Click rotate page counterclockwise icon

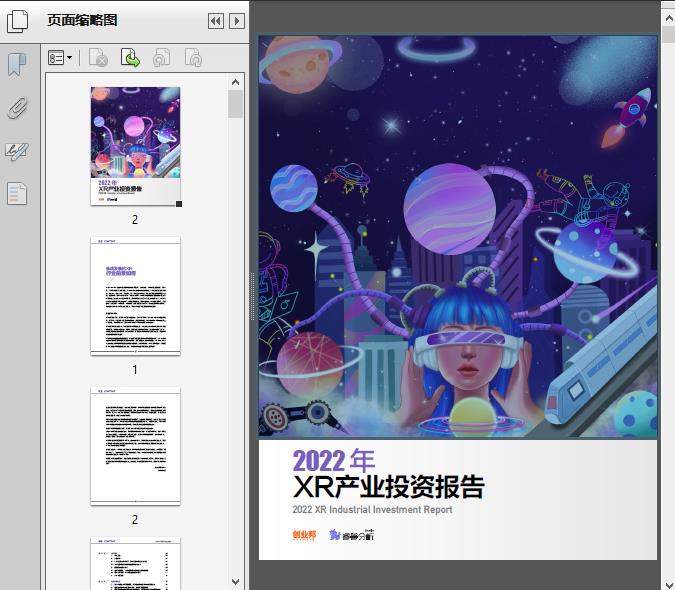[161, 57]
